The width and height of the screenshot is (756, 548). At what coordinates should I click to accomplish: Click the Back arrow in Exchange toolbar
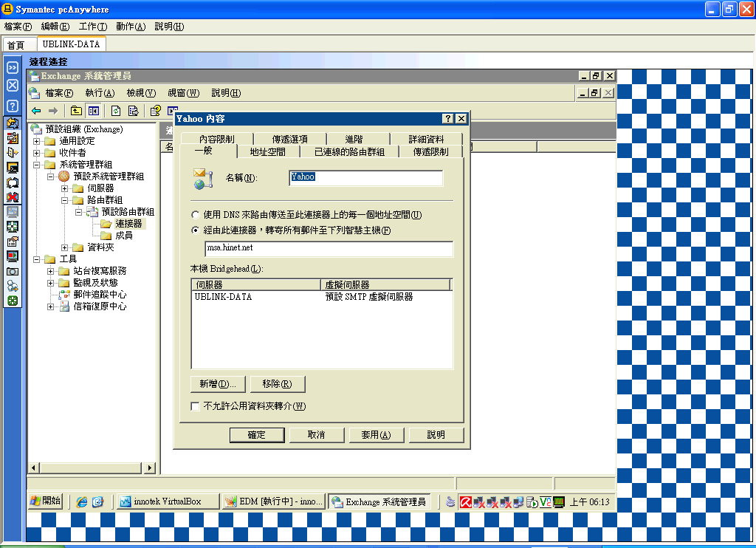click(36, 111)
